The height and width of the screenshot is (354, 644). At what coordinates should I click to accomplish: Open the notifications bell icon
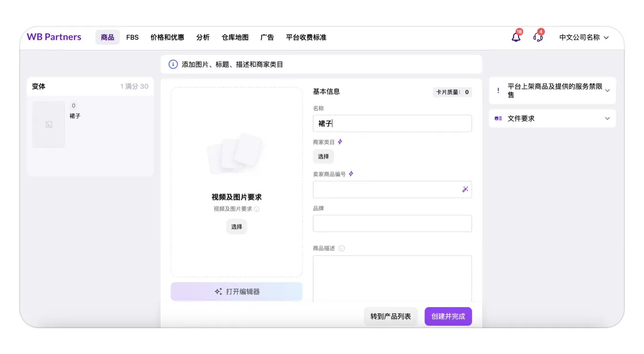[516, 37]
